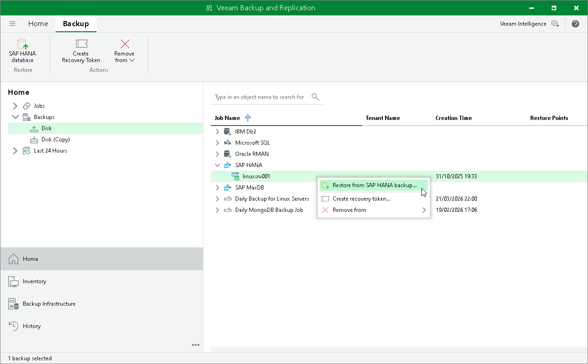Click the Disk (Copy) icon in tree
This screenshot has width=588, height=364.
click(x=34, y=140)
